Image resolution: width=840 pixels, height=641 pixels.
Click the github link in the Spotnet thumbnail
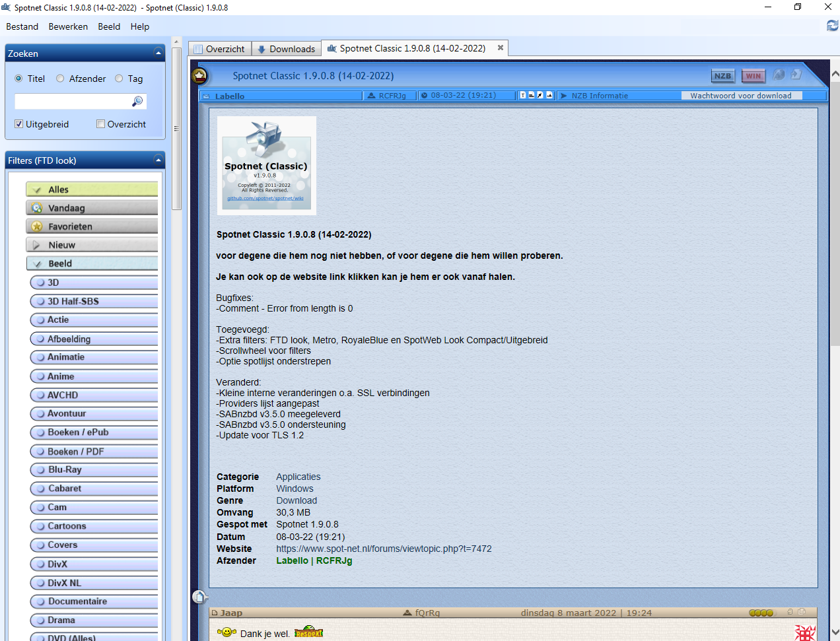265,198
